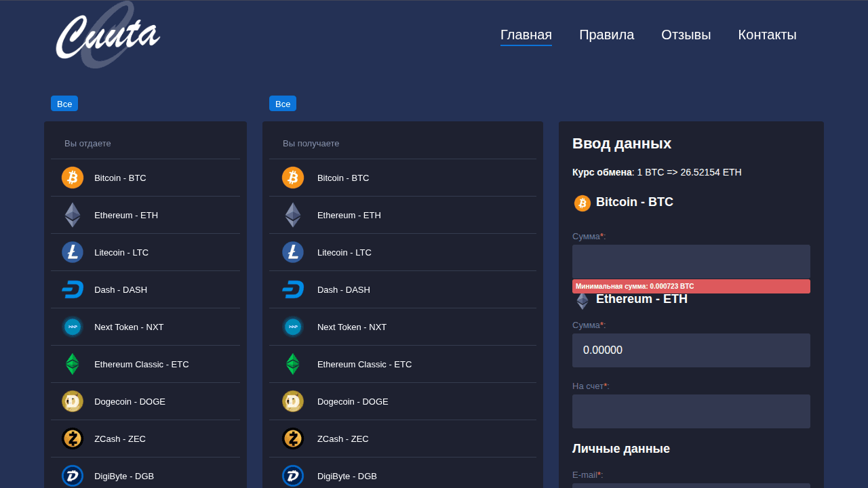Pick the ZCash icon in the receive column
The width and height of the screenshot is (868, 488).
(x=293, y=439)
